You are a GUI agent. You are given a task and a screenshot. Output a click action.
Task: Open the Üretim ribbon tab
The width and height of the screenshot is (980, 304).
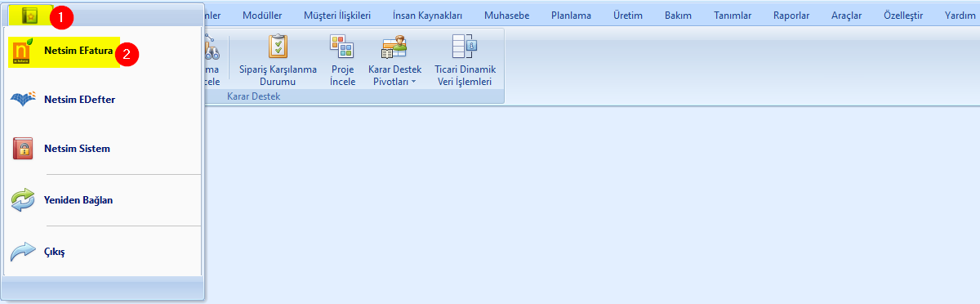(628, 16)
